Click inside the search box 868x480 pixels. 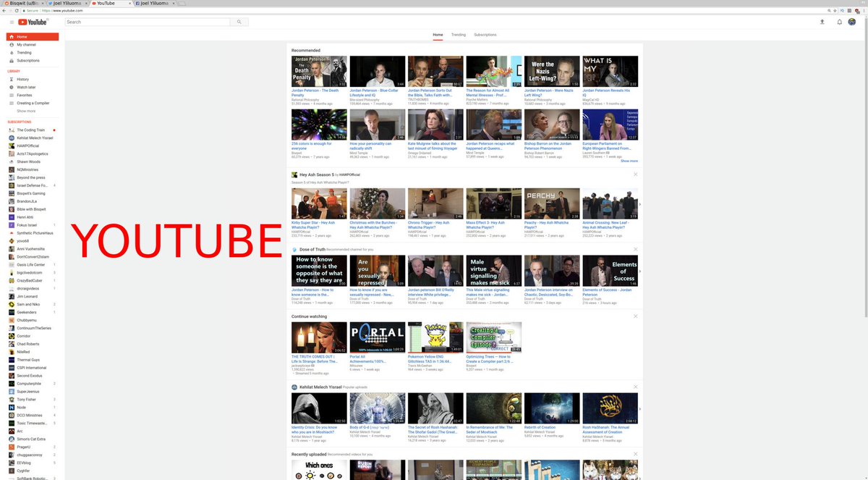[x=145, y=22]
